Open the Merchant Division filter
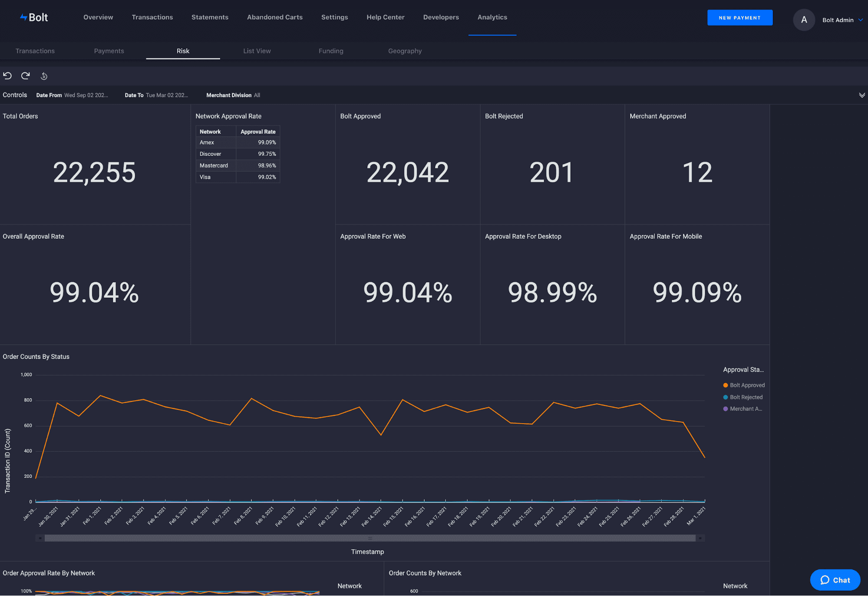Viewport: 868px width, 596px height. coord(233,95)
